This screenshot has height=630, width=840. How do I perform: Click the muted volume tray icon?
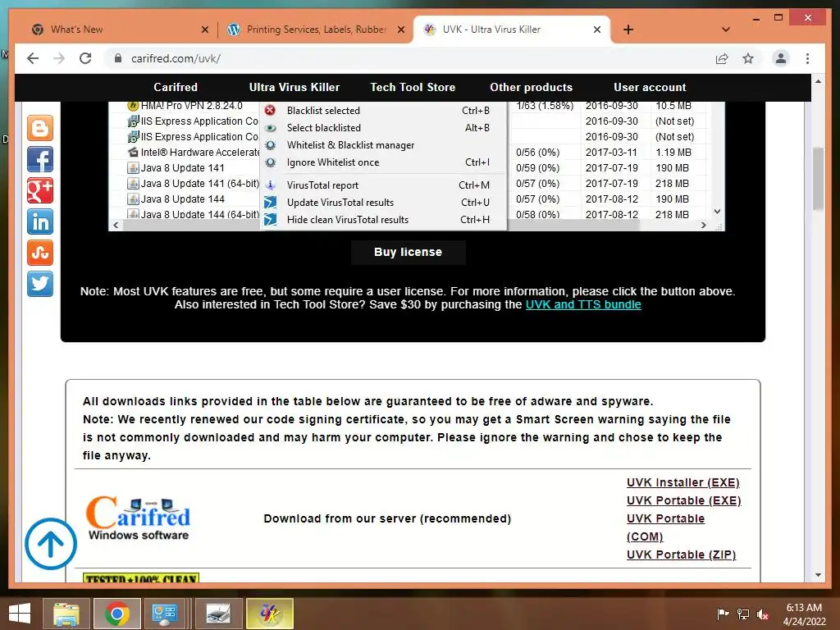pyautogui.click(x=763, y=614)
